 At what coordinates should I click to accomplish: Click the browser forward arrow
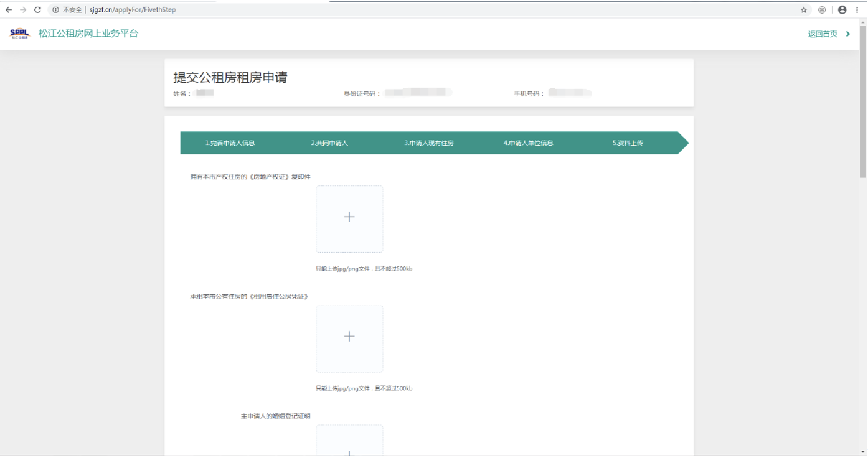point(23,10)
